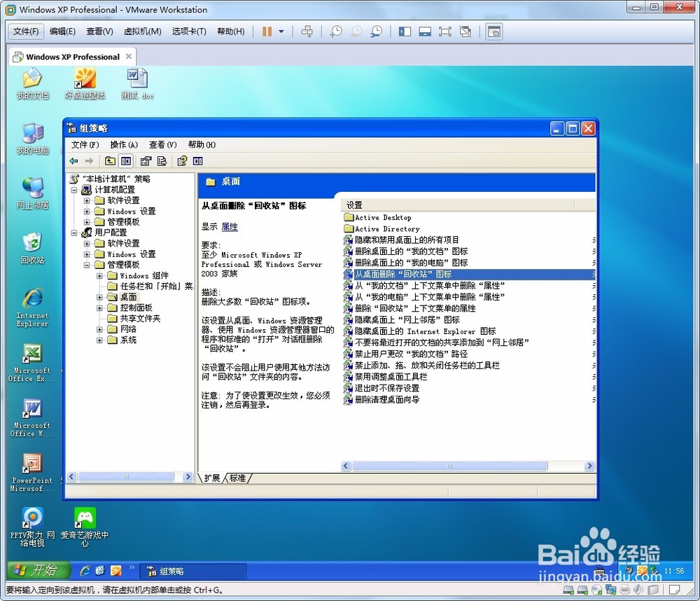Click the 属性 link in description pane

230,226
